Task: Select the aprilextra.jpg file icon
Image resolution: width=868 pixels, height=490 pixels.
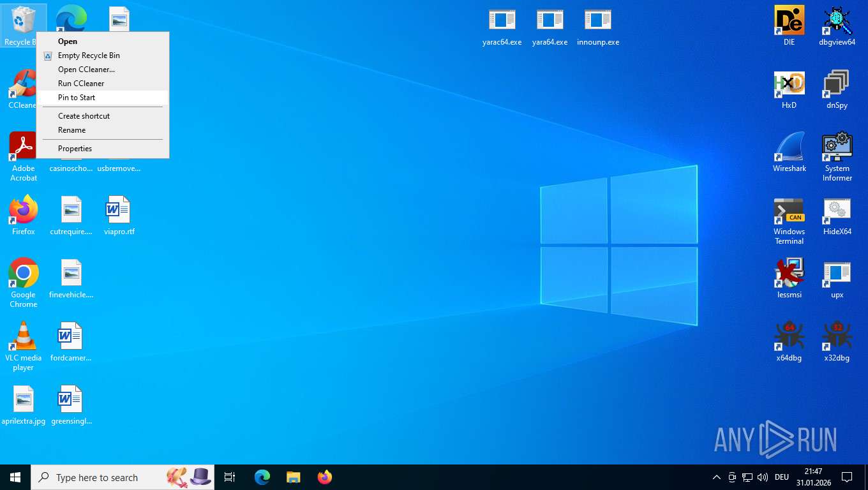Action: (x=24, y=406)
